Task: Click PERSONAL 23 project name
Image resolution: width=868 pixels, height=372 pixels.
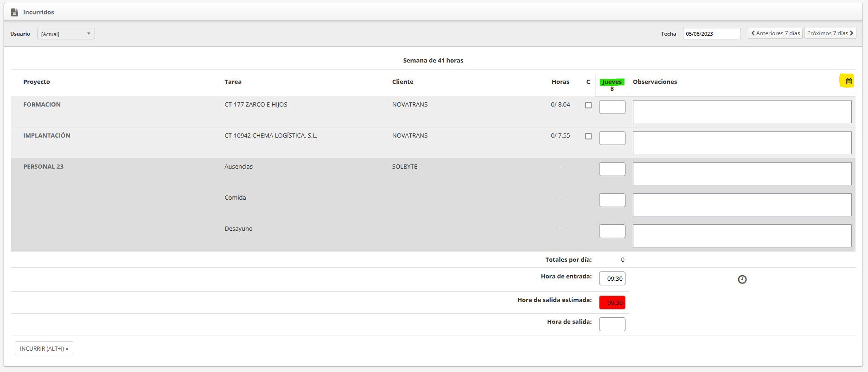Action: click(x=43, y=166)
